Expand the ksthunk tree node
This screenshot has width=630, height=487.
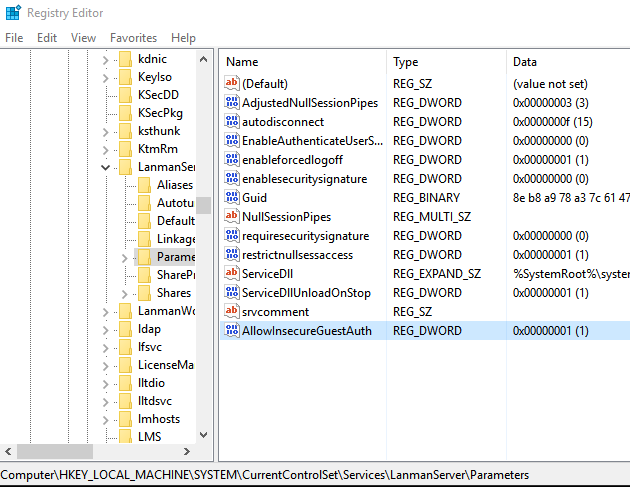105,132
